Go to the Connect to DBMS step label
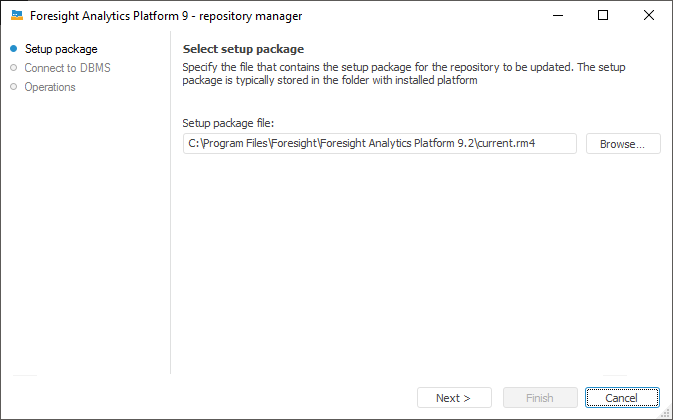 pyautogui.click(x=68, y=68)
